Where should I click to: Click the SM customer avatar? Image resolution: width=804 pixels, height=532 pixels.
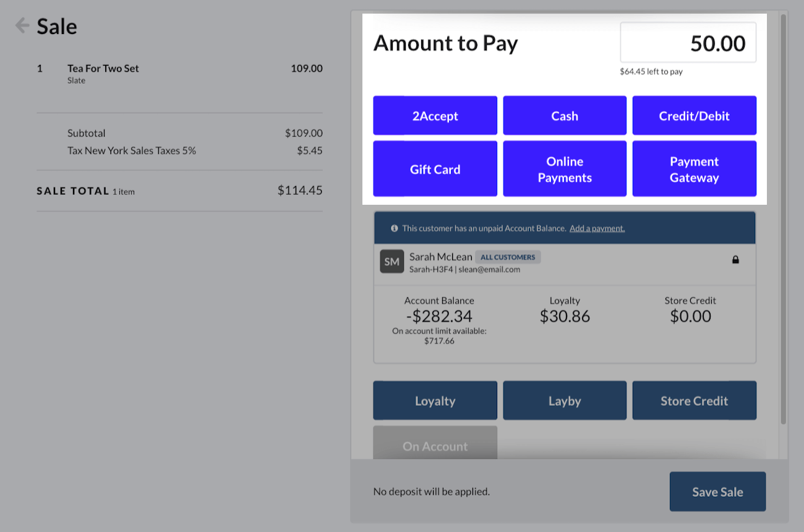pos(391,262)
